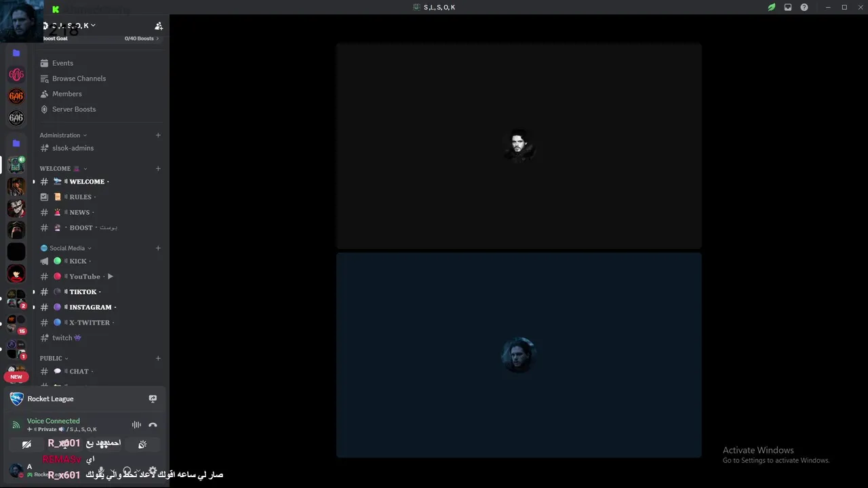
Task: Collapse the Administration category
Action: click(x=63, y=135)
